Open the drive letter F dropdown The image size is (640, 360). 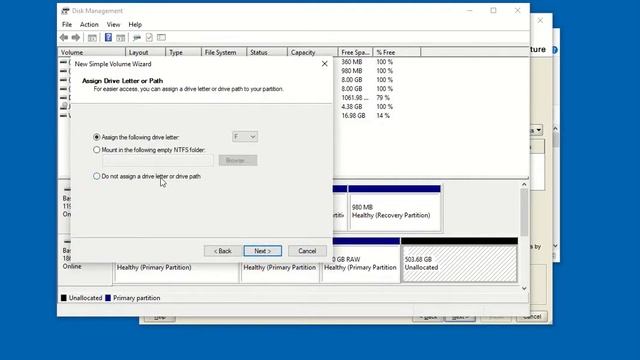click(245, 137)
